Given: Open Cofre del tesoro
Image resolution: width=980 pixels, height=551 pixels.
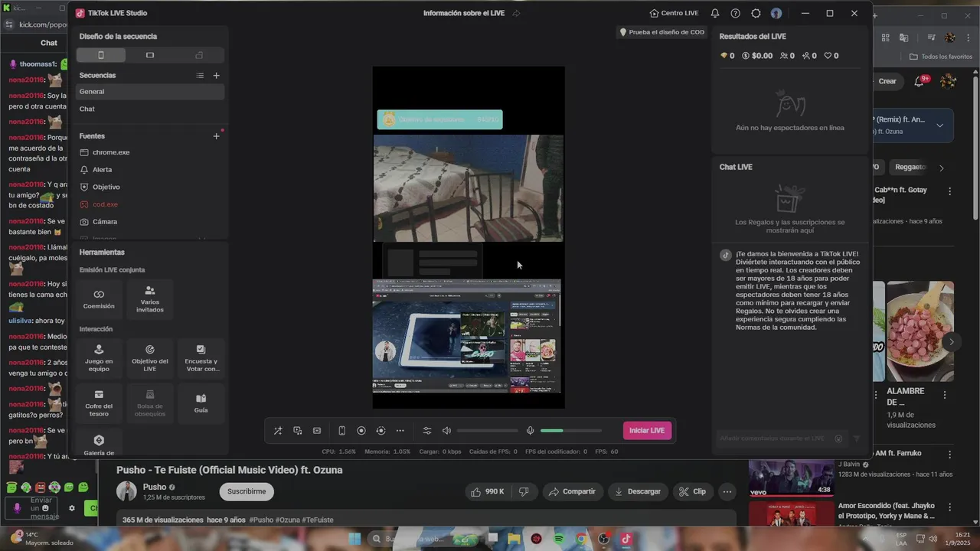Looking at the screenshot, I should pyautogui.click(x=99, y=403).
